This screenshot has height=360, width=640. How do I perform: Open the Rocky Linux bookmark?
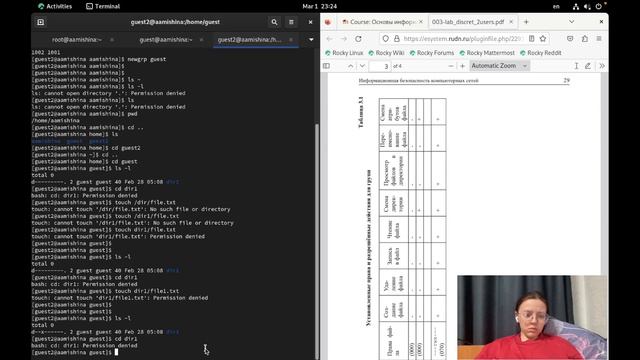(344, 53)
